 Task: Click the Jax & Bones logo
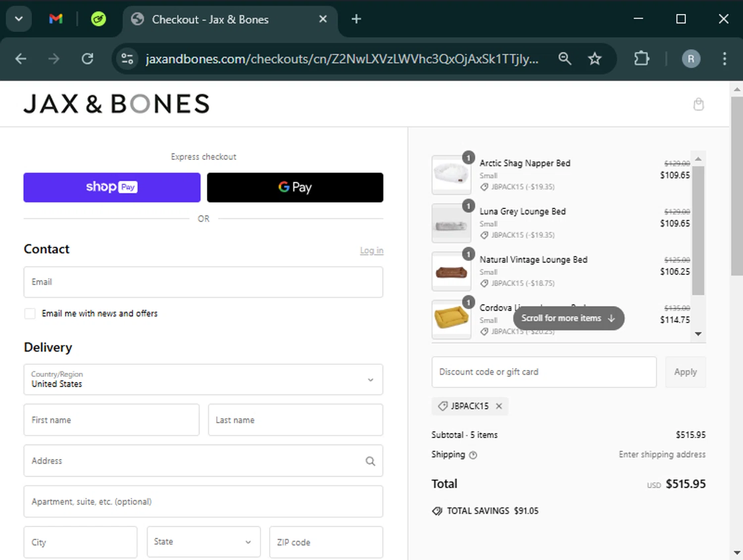click(x=116, y=104)
